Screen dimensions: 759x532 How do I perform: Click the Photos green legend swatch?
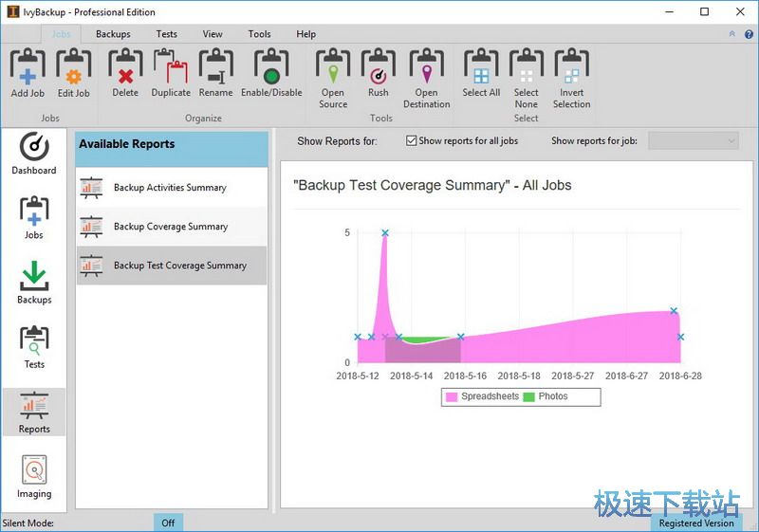[x=529, y=396]
